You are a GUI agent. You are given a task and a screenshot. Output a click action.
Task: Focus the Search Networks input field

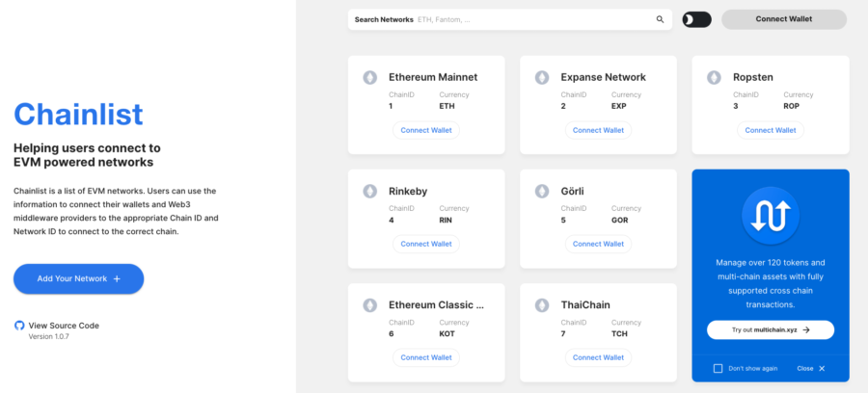pyautogui.click(x=510, y=19)
